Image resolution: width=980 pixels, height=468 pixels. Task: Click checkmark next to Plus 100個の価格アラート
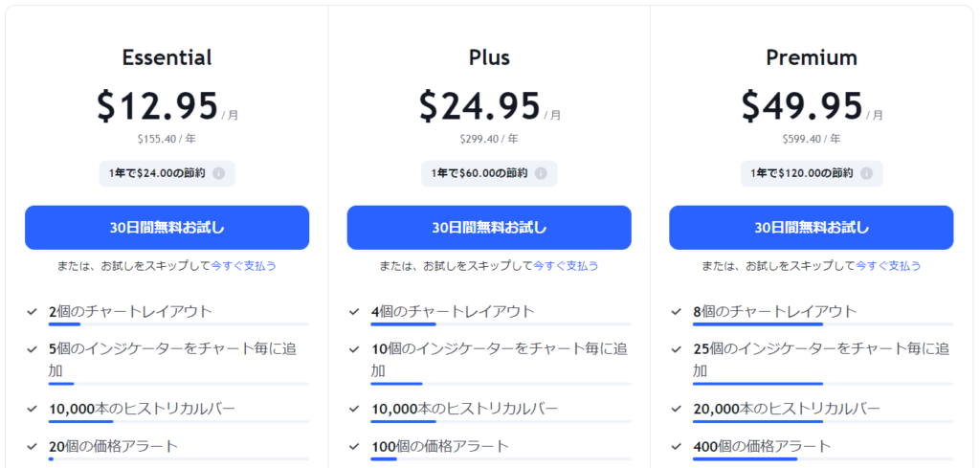coord(355,446)
